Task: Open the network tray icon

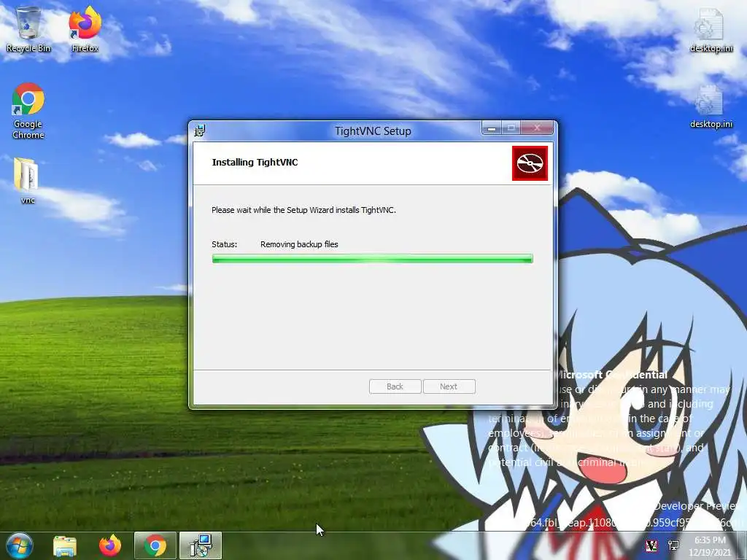Action: (x=673, y=545)
